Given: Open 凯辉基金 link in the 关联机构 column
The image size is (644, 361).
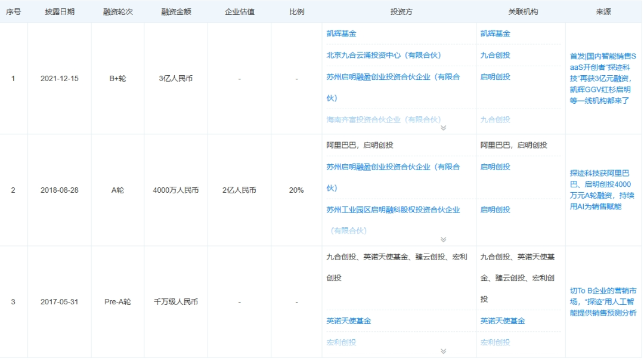Looking at the screenshot, I should 495,34.
